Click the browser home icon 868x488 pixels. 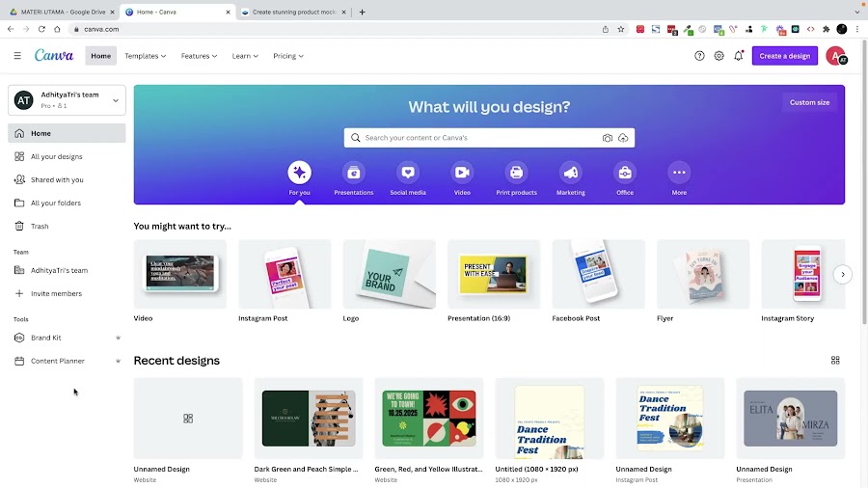point(57,29)
